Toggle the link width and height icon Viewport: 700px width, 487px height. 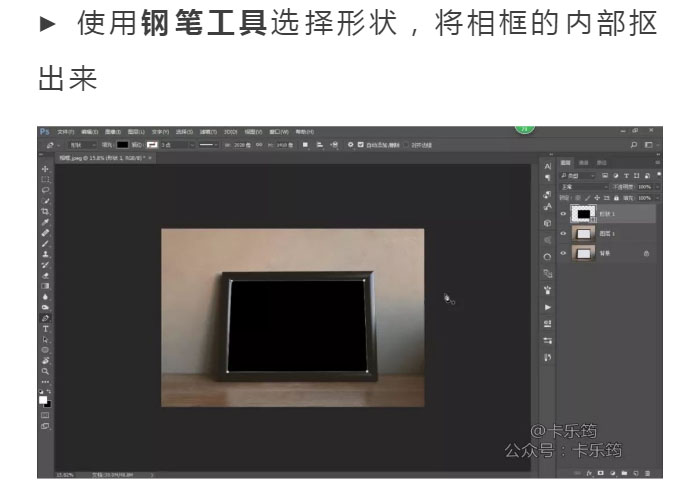259,145
